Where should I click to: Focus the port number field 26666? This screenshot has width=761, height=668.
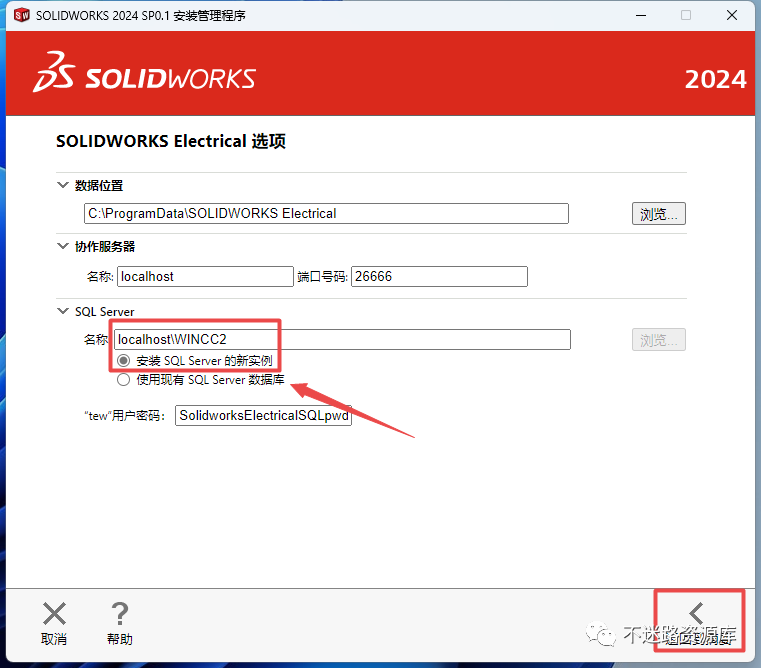pos(439,276)
